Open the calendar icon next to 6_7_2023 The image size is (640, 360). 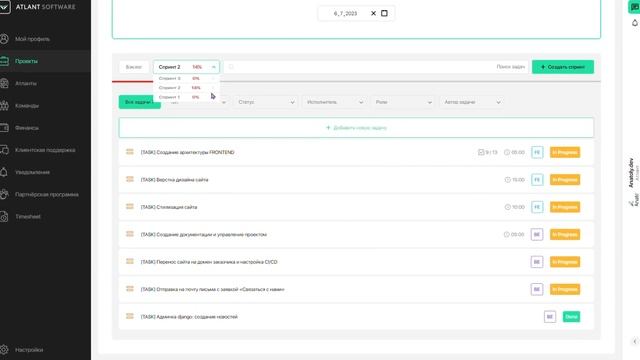tap(384, 13)
